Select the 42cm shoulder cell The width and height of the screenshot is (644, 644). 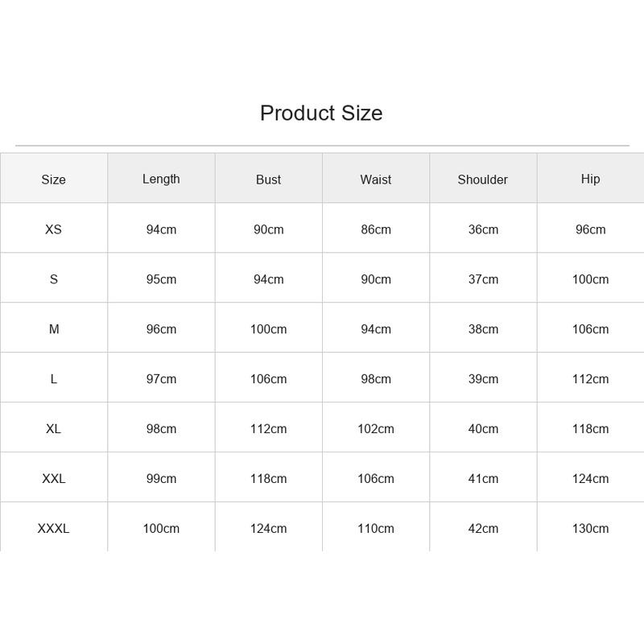click(x=483, y=528)
